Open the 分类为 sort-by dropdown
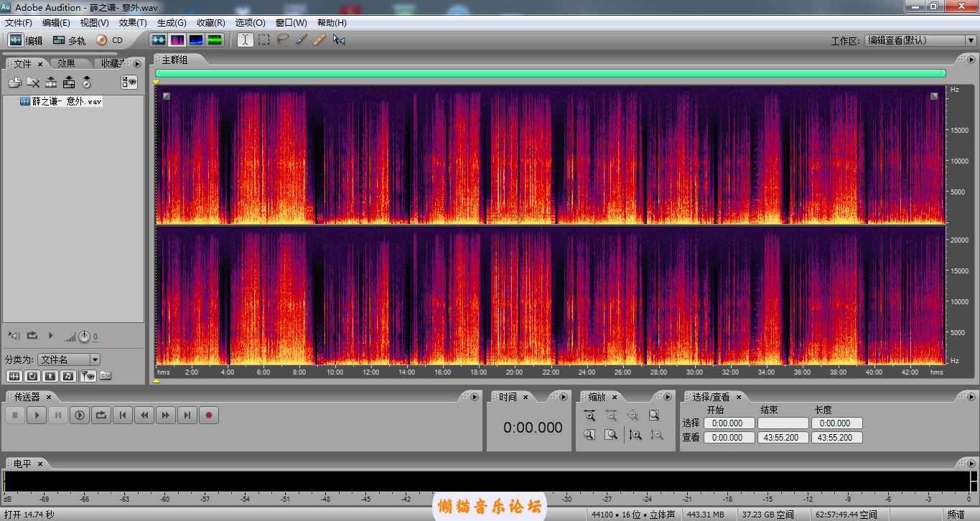Viewport: 980px width, 521px height. click(x=69, y=360)
